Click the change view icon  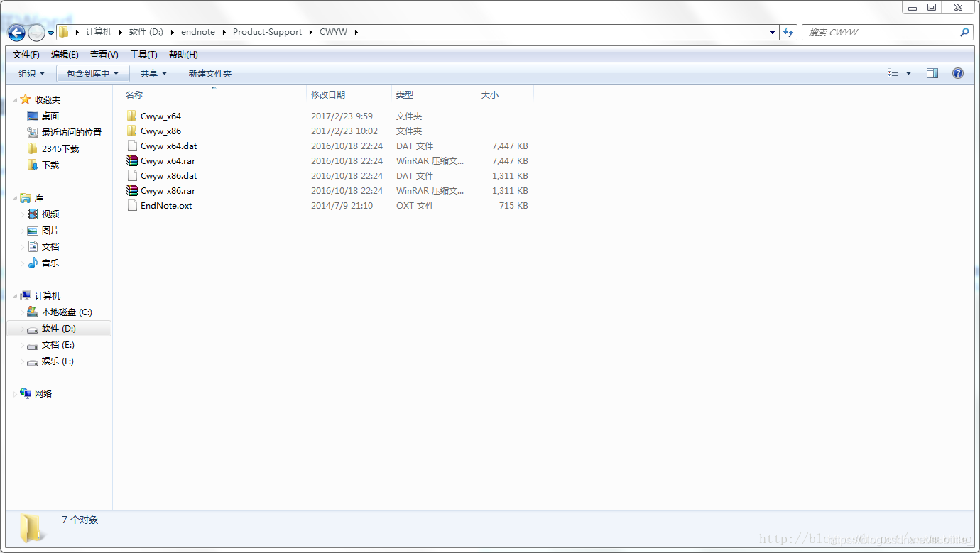pyautogui.click(x=893, y=73)
